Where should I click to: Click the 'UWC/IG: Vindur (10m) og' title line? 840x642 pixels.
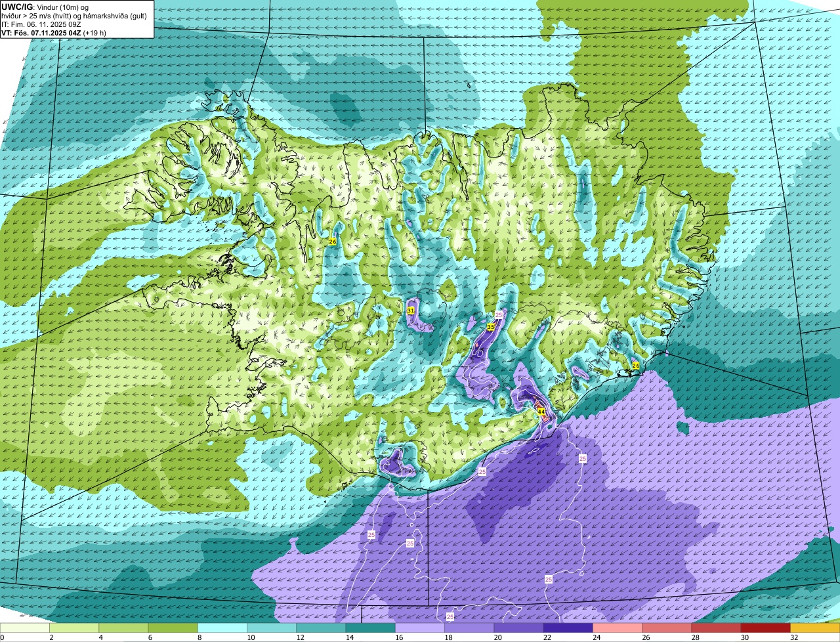pyautogui.click(x=45, y=7)
